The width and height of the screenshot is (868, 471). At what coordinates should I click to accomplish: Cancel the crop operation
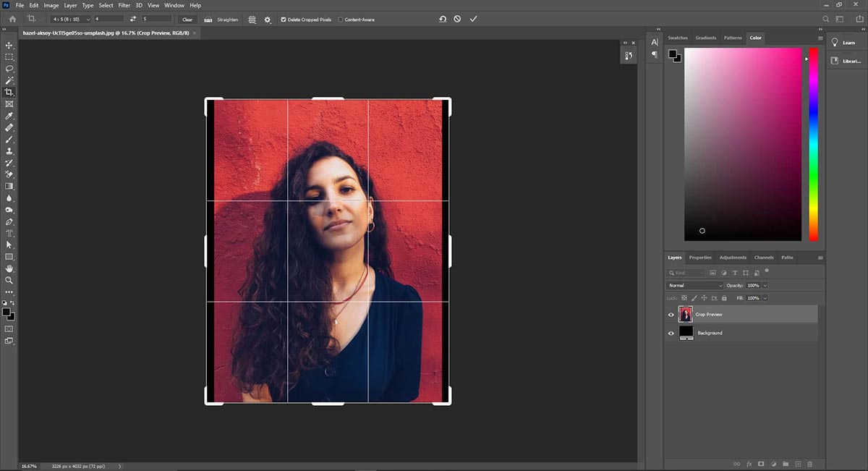[457, 19]
